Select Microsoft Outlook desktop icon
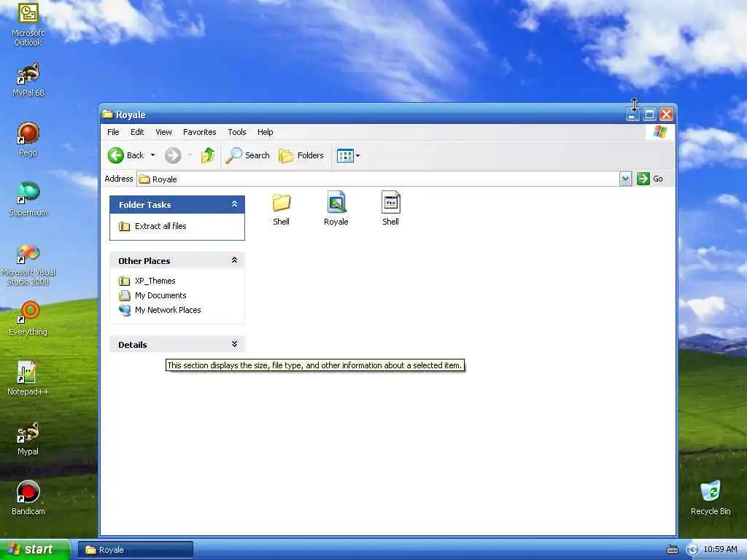 [28, 25]
